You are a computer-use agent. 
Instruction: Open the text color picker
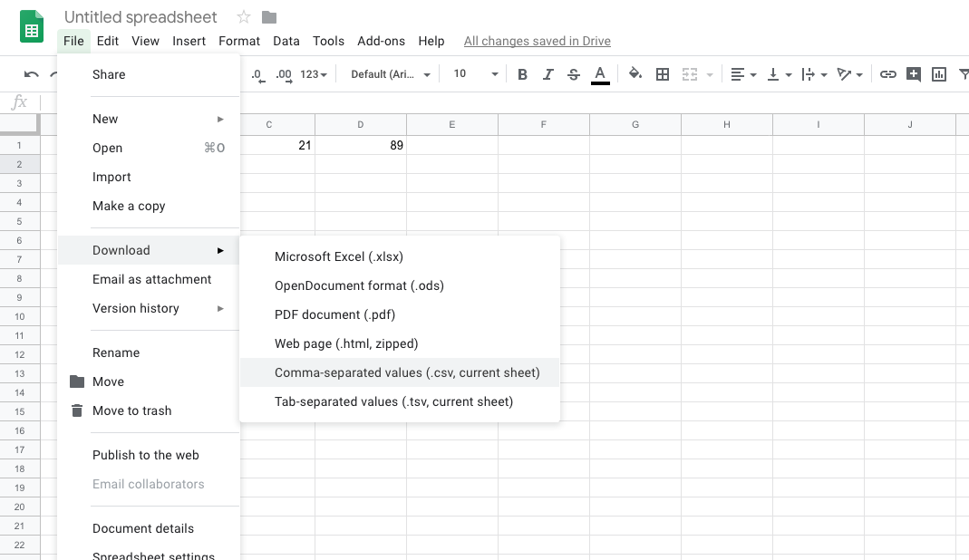(599, 74)
